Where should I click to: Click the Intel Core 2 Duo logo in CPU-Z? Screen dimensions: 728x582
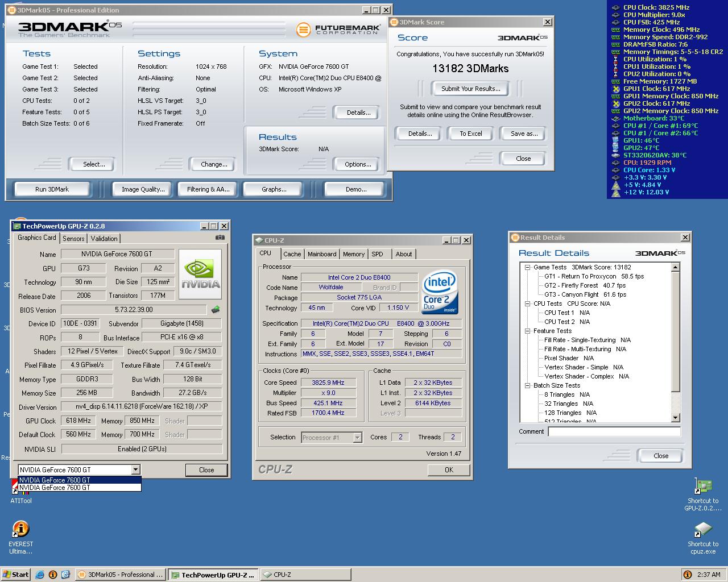tap(440, 293)
